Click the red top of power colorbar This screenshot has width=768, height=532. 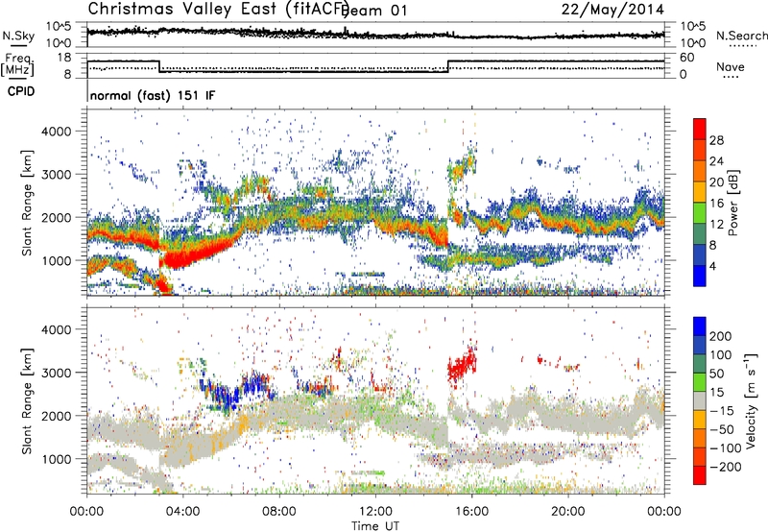click(700, 127)
